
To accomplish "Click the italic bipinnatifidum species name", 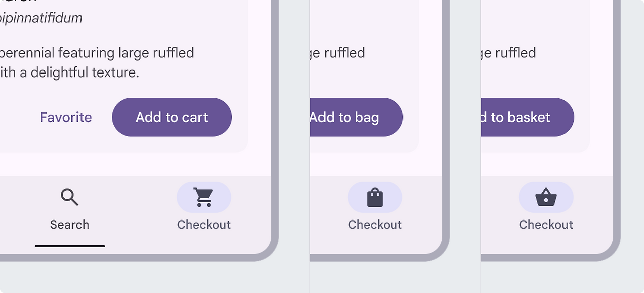I will point(40,18).
